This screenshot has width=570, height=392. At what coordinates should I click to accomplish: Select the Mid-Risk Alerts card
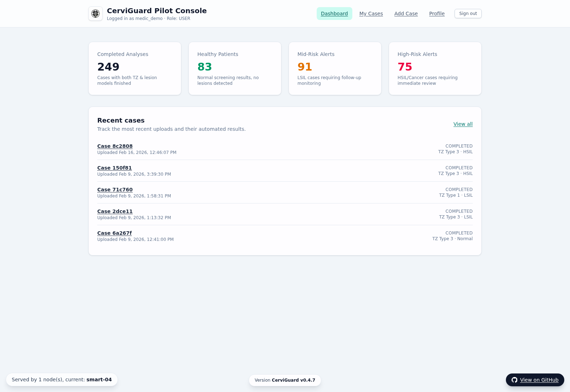tap(335, 68)
